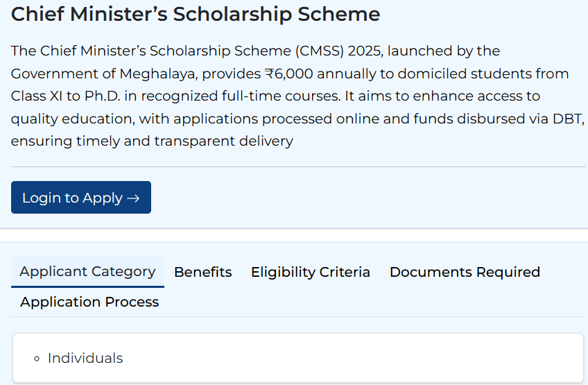Viewport: 588px width, 385px height.
Task: Click the Individuals list entry
Action: 85,358
